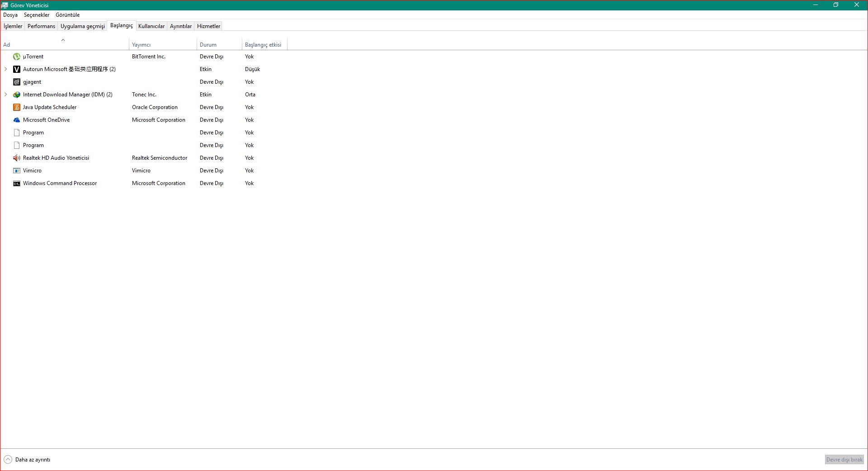868x471 pixels.
Task: Click the Vimicro publisher cell
Action: [141, 171]
